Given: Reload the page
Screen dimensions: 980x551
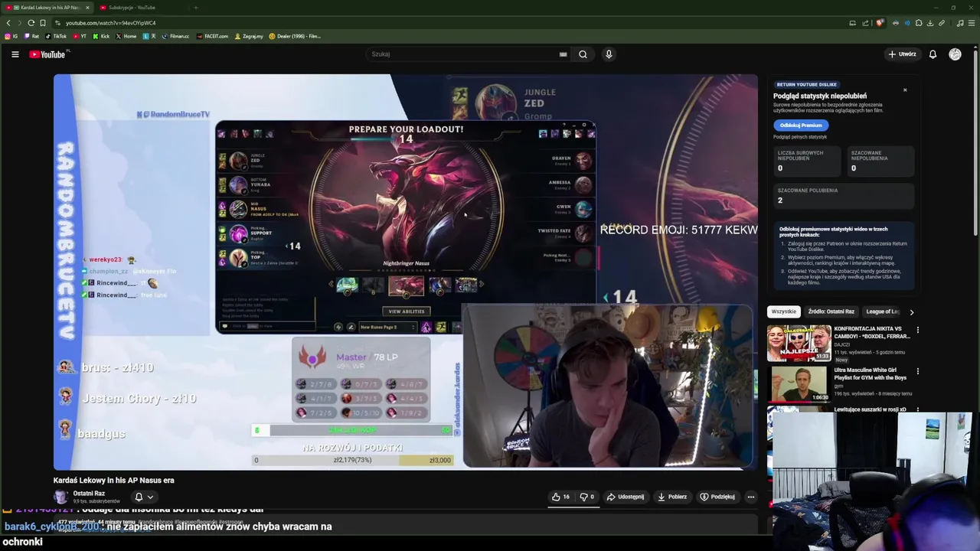Looking at the screenshot, I should 31,23.
